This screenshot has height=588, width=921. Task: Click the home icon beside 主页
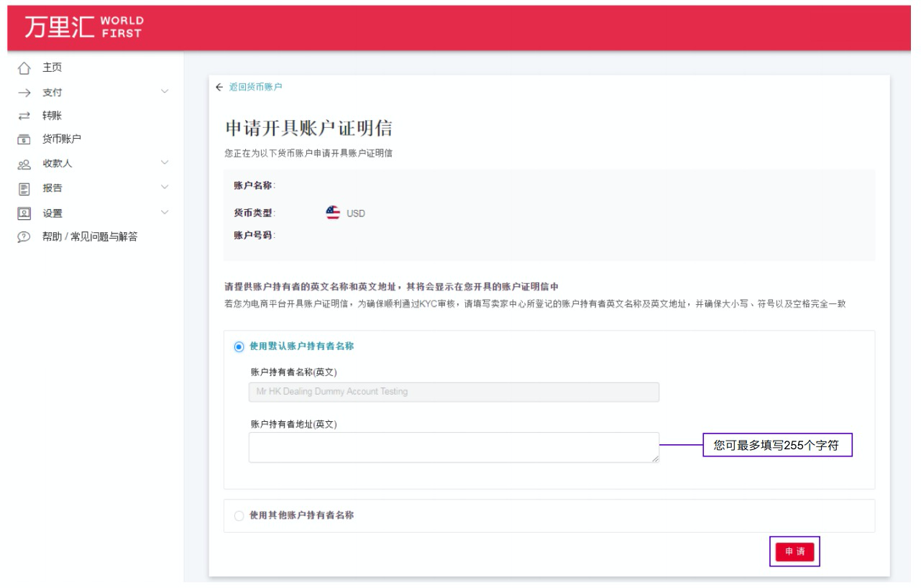click(x=24, y=68)
